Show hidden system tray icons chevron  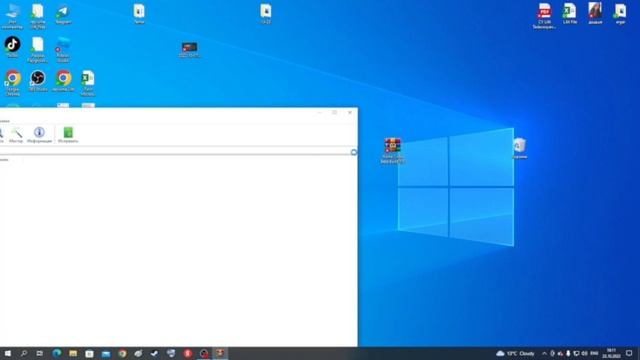pos(544,353)
